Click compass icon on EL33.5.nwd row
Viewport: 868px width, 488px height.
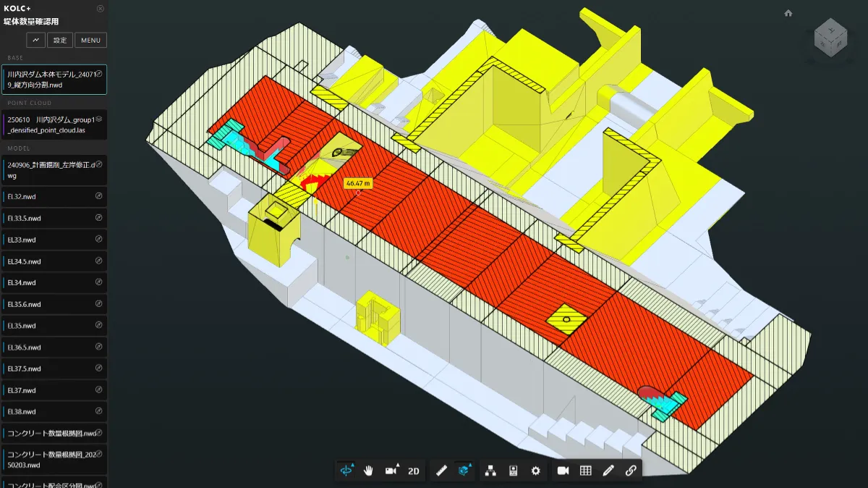pyautogui.click(x=99, y=218)
